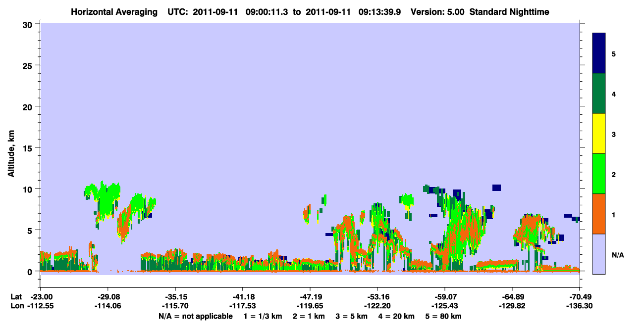The width and height of the screenshot is (644, 330).
Task: Click legend text 'N/A = not applicable'
Action: coord(195,316)
